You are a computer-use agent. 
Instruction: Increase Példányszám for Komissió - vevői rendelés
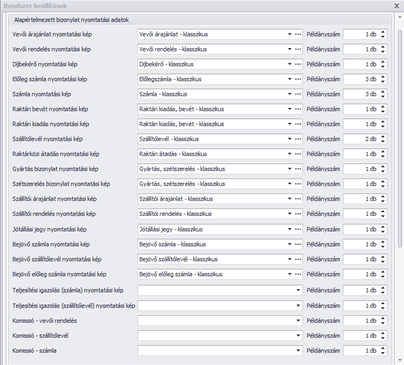[x=383, y=319]
